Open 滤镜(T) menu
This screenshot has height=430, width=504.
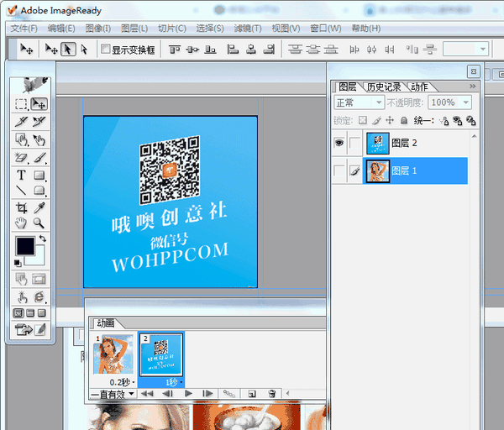[x=248, y=29]
